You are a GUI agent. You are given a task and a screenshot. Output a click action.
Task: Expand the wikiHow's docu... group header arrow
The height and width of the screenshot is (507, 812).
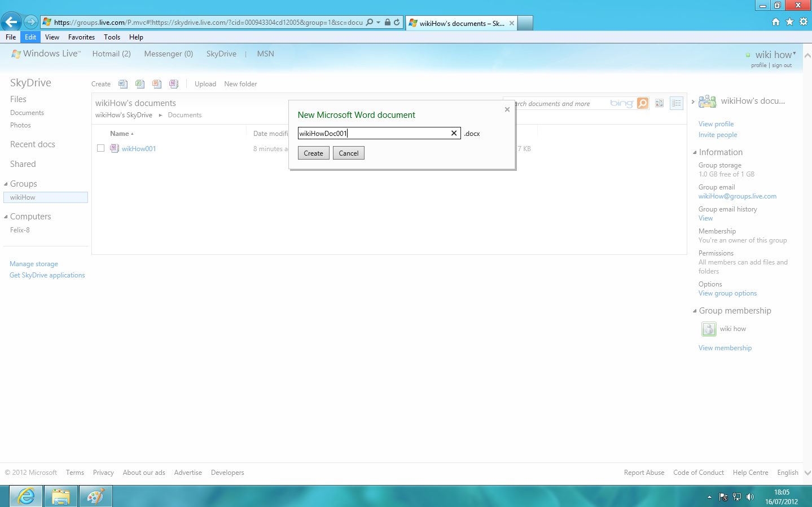click(x=693, y=102)
